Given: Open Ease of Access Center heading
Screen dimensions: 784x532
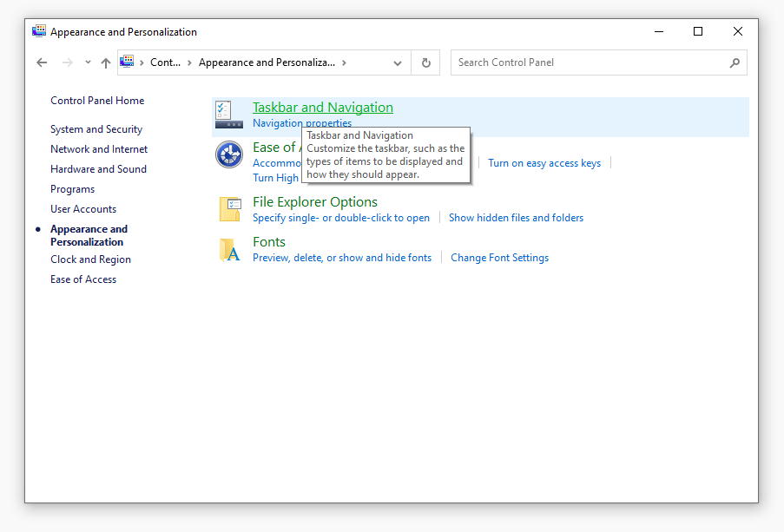Looking at the screenshot, I should (274, 148).
